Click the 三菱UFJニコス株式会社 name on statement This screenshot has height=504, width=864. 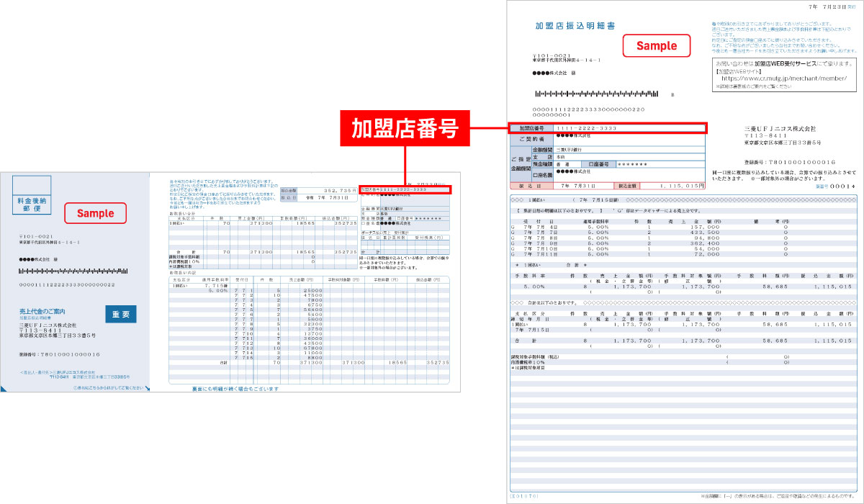pos(780,128)
